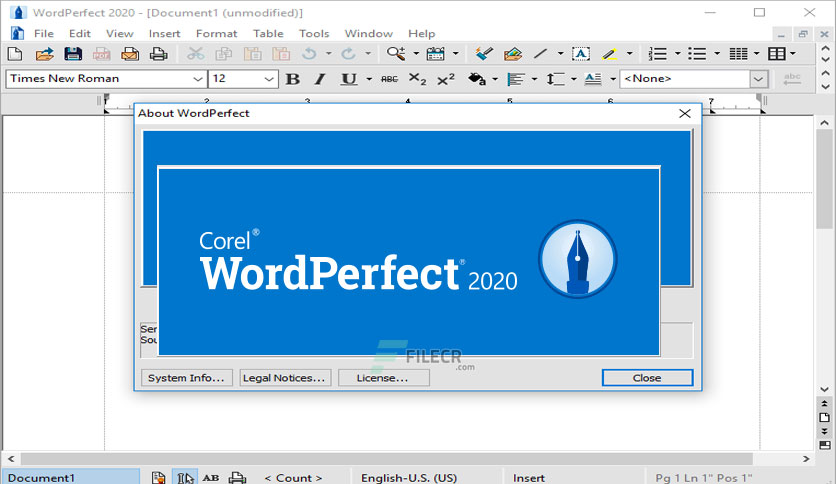Image resolution: width=836 pixels, height=484 pixels.
Task: Click the Superscript formatting icon
Action: pos(446,79)
